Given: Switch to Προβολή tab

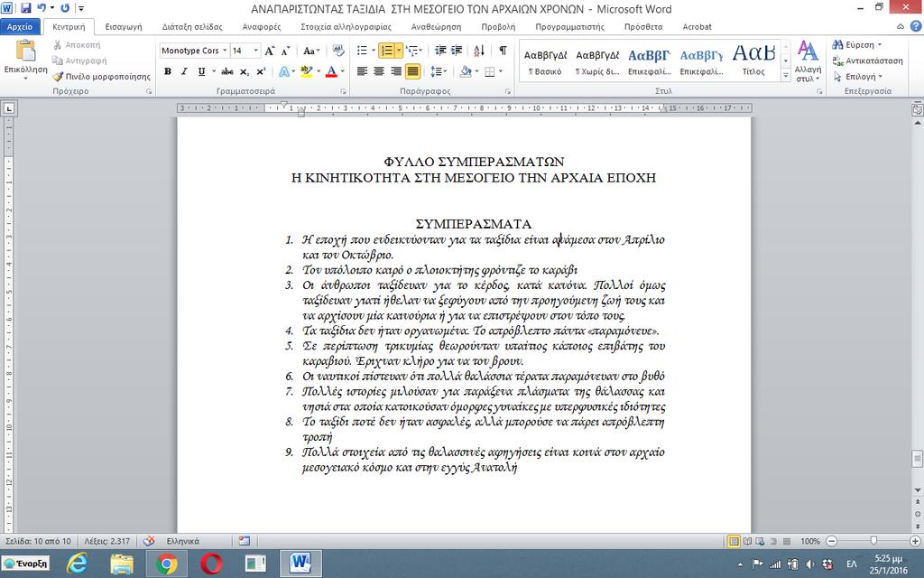Looking at the screenshot, I should click(x=498, y=26).
